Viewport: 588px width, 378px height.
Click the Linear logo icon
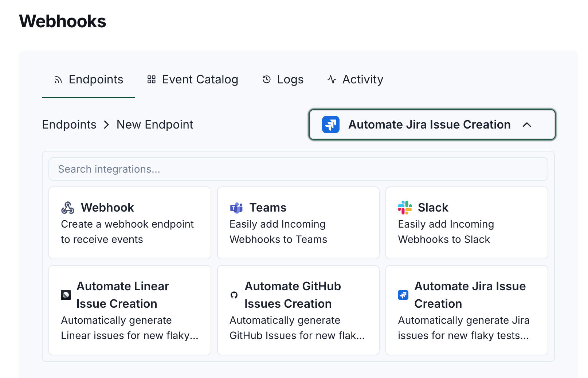(x=66, y=295)
